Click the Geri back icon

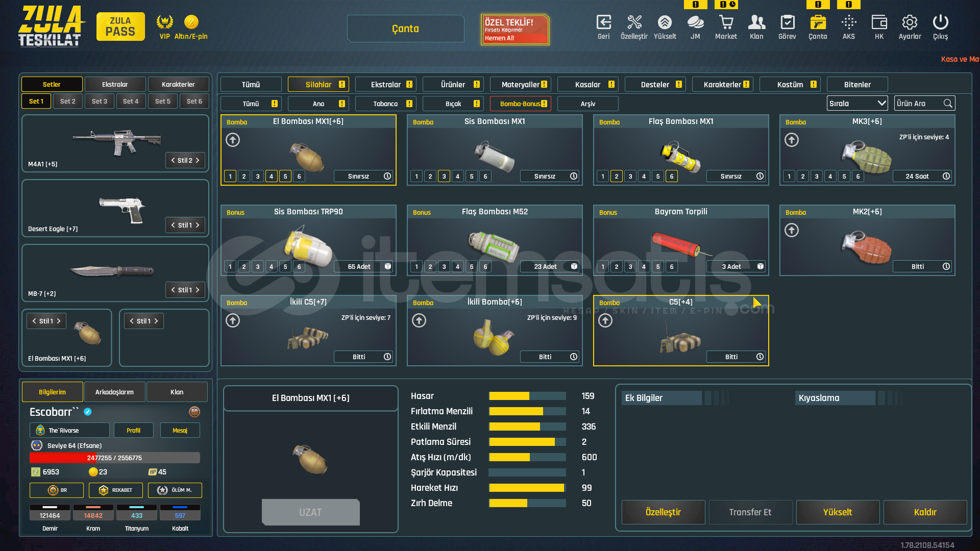coord(604,22)
